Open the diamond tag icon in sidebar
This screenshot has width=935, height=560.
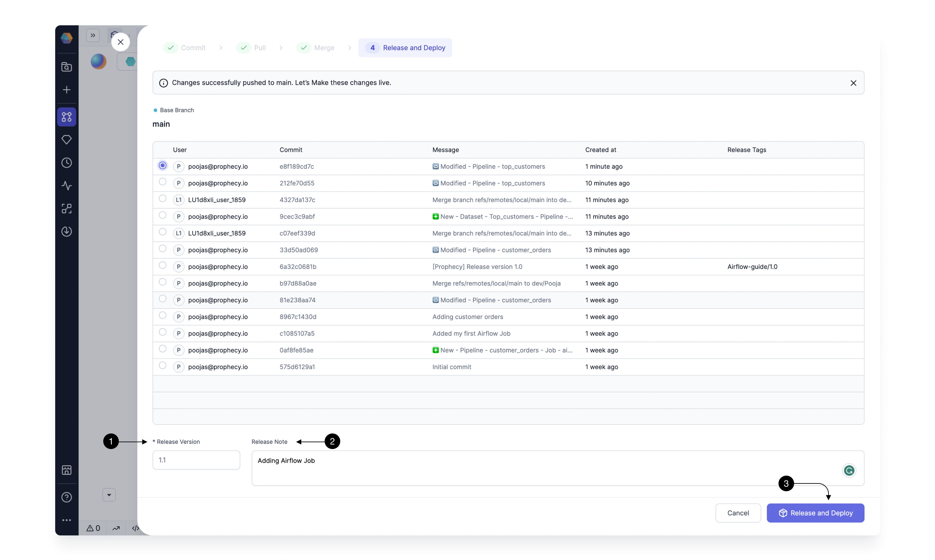point(67,140)
